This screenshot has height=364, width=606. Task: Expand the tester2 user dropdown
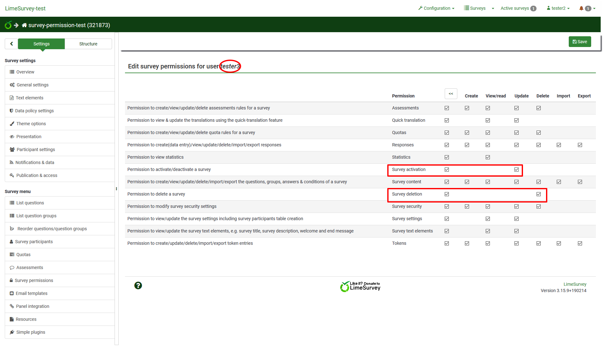(558, 8)
